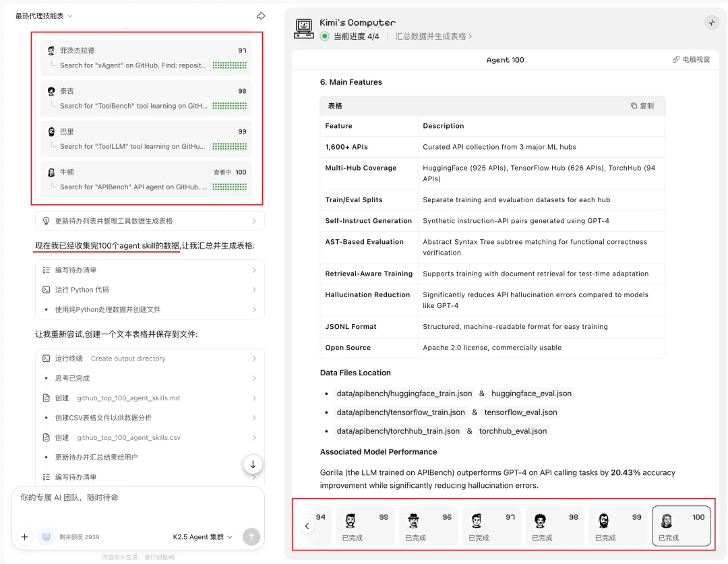Screen dimensions: 728x564
Task: Expand the 更新待办列表并整理工具数据生成表格 step
Action: (149, 221)
